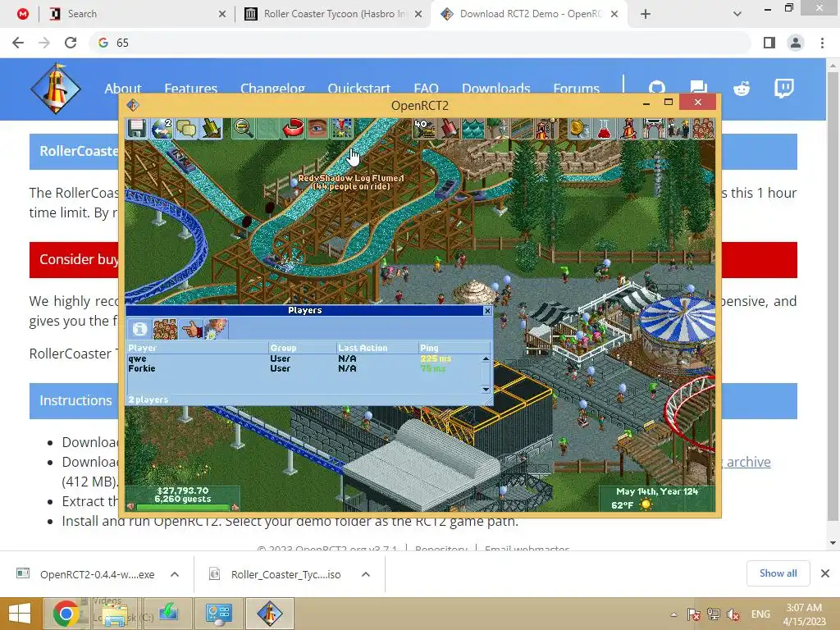Select the clear scenery bulldozer tool

point(424,129)
